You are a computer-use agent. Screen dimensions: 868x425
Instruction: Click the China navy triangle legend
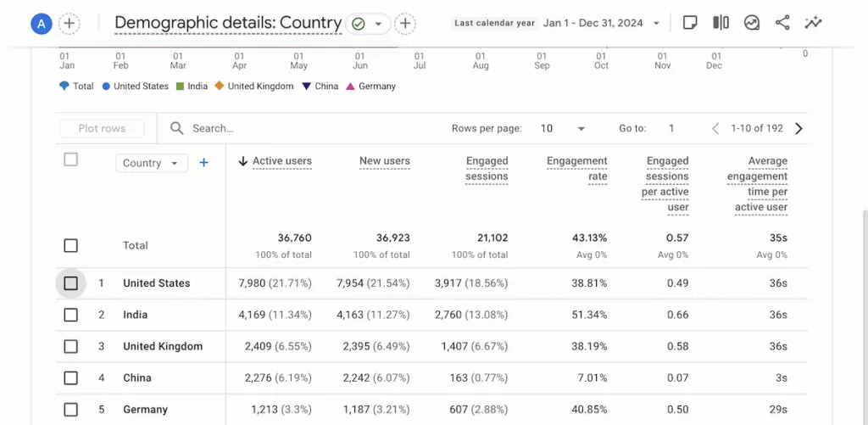(306, 87)
